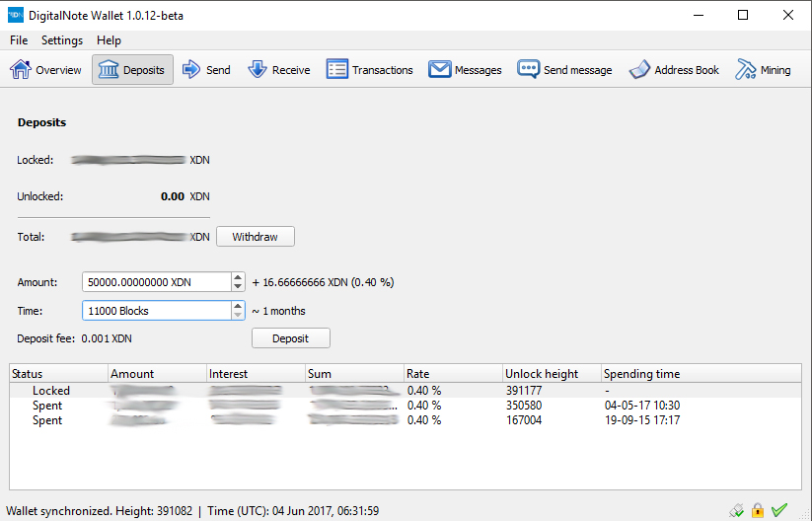Decrease the deposit Amount with down arrow
This screenshot has width=812, height=521.
238,286
